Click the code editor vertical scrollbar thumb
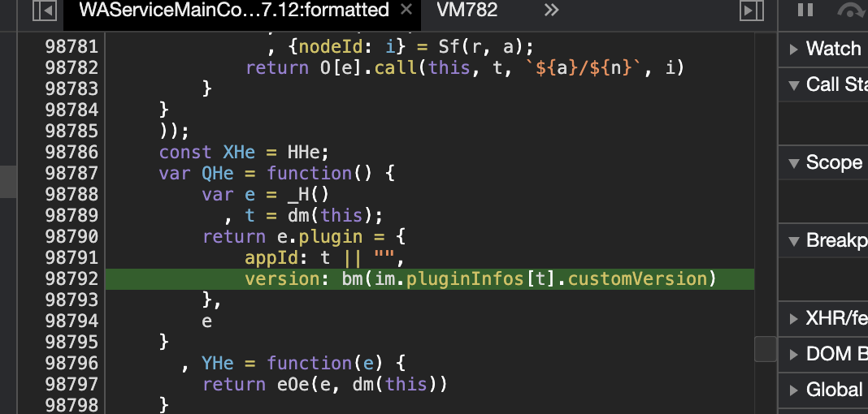 point(766,349)
